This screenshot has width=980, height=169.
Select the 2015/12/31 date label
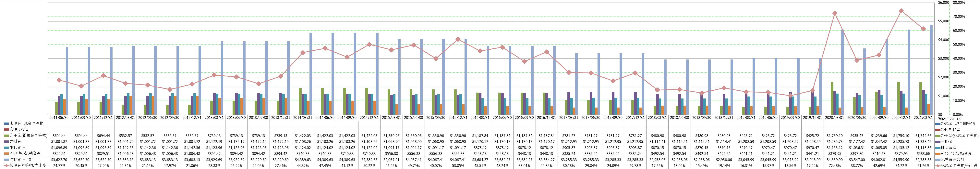(458, 118)
